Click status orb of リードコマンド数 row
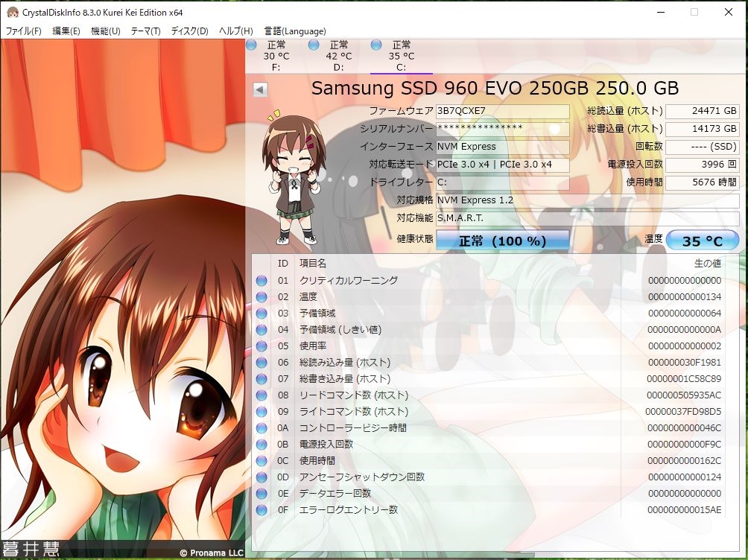 pyautogui.click(x=262, y=395)
